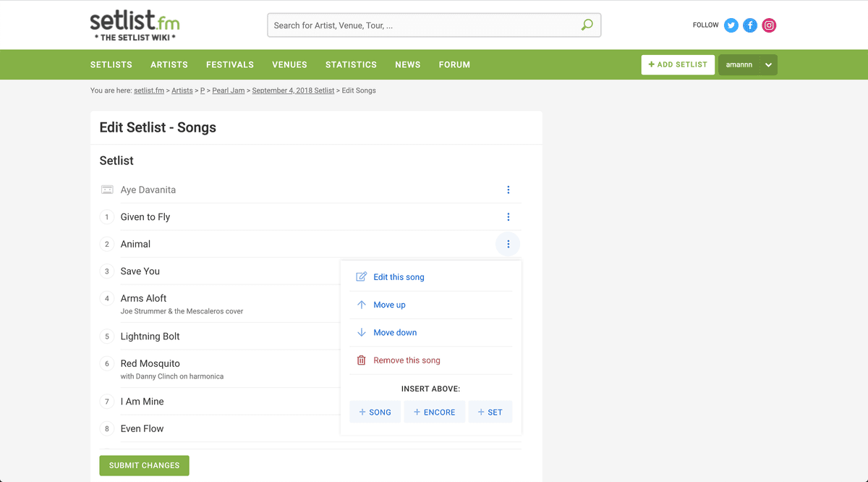Open the News navigation tab

[x=408, y=64]
